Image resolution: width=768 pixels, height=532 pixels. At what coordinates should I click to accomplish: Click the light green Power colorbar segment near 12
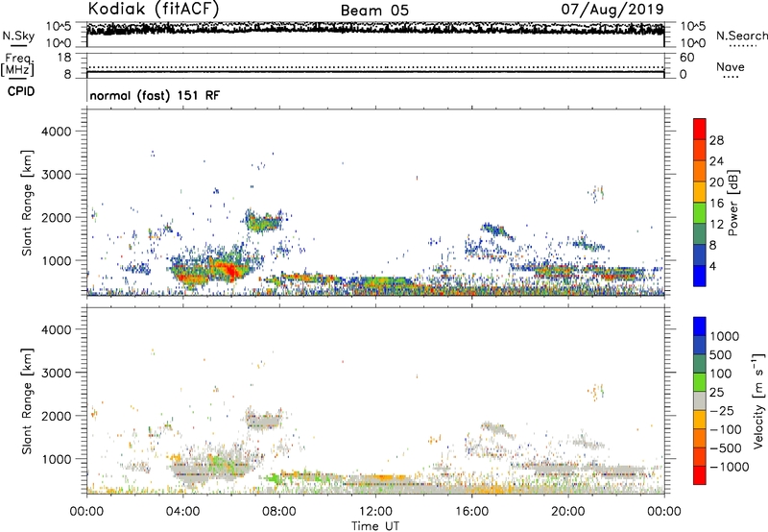click(700, 212)
